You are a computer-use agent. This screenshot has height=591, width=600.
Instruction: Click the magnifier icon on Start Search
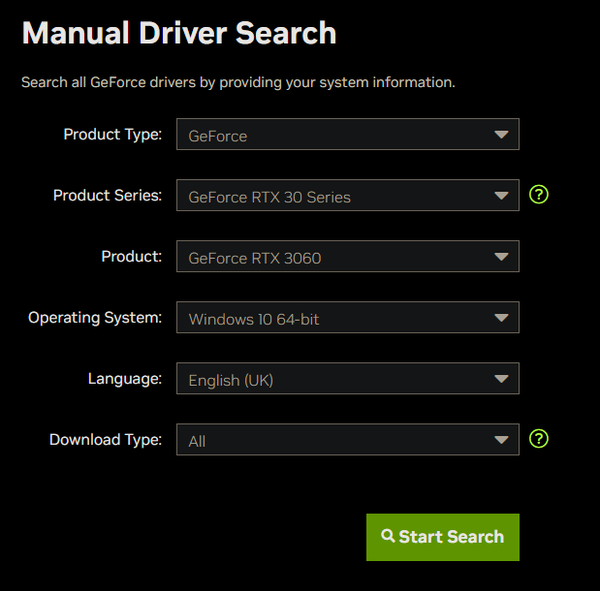coord(388,536)
